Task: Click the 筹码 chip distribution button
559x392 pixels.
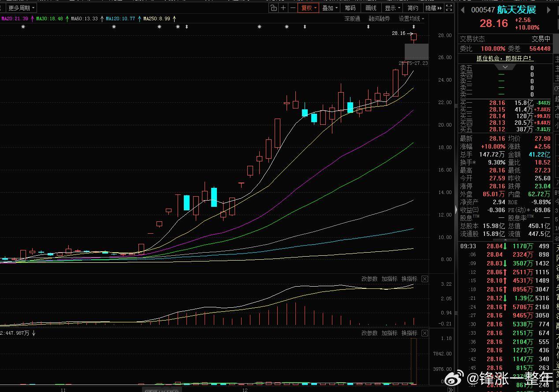Action: 350,8
